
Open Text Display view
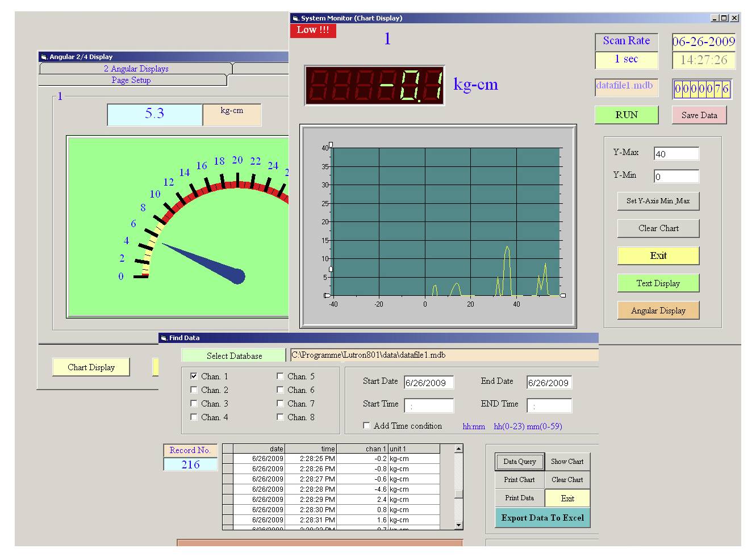click(x=658, y=283)
